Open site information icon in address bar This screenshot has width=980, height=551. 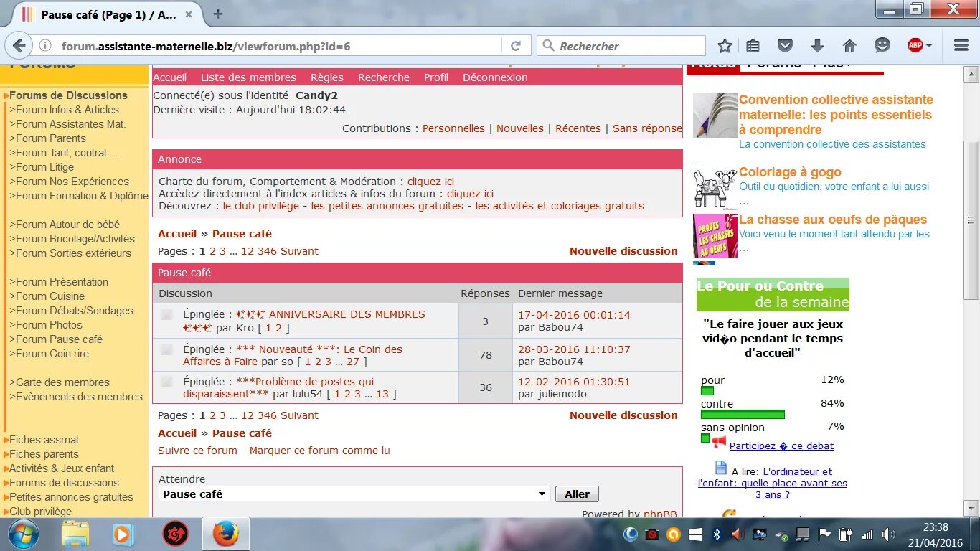45,46
